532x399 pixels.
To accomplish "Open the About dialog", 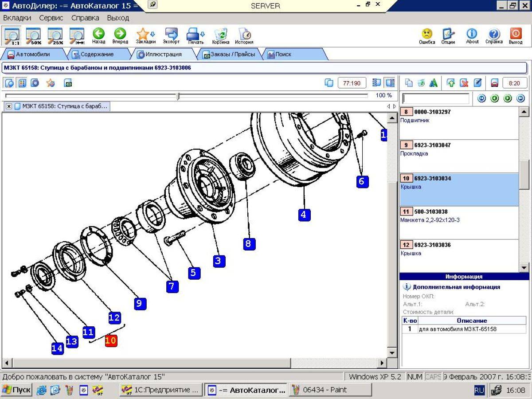I will pos(472,36).
